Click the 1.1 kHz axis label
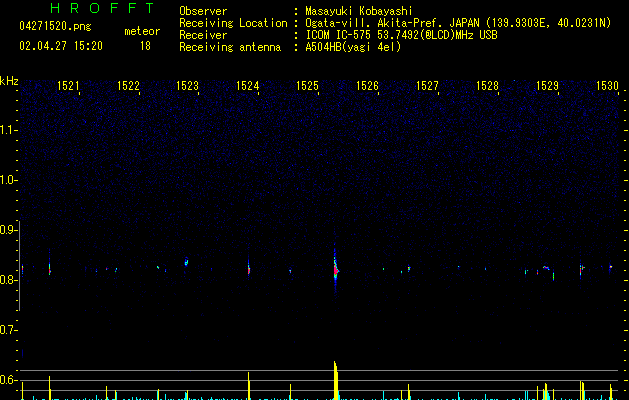This screenshot has width=629, height=400. (8, 130)
